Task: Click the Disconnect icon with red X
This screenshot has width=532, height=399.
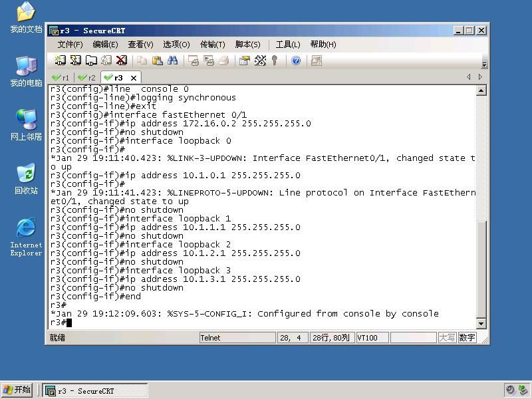Action: (x=122, y=61)
